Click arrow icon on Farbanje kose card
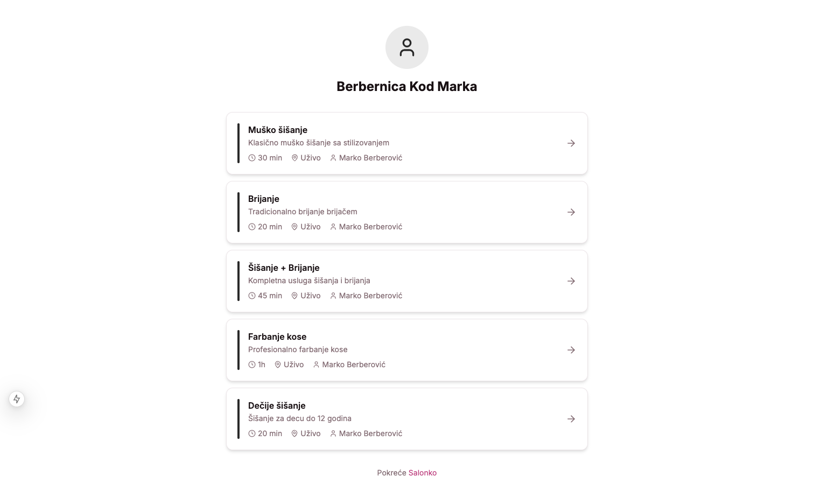 click(571, 350)
